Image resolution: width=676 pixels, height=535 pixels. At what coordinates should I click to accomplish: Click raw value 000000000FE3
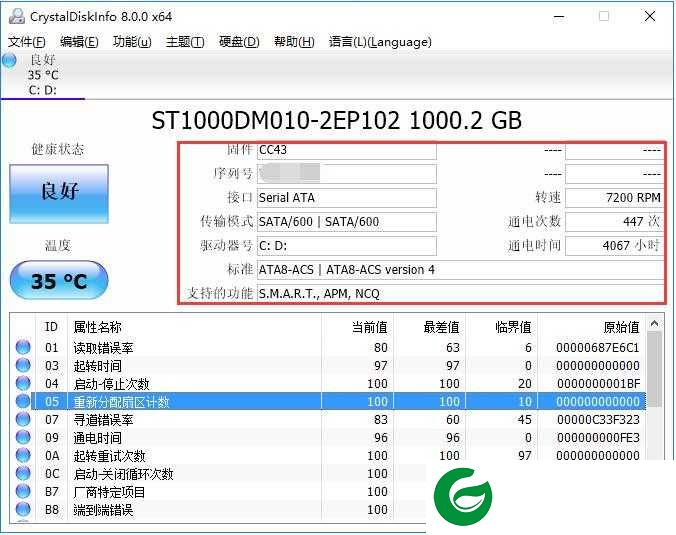point(598,438)
